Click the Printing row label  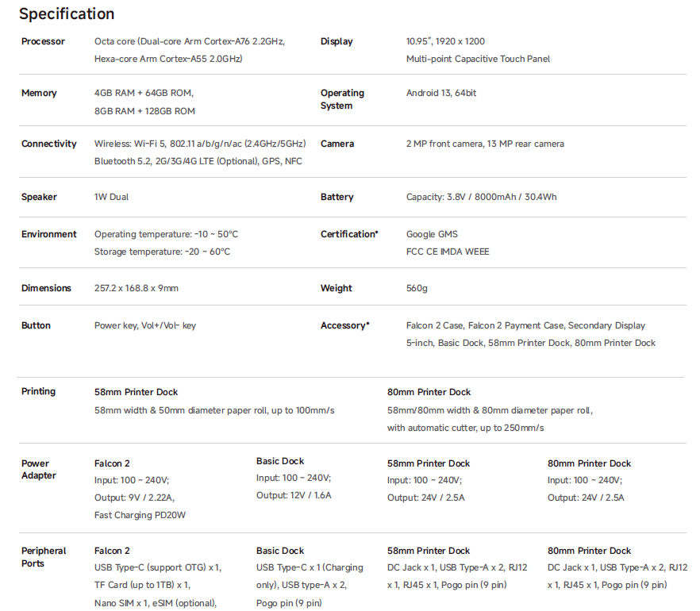[38, 391]
